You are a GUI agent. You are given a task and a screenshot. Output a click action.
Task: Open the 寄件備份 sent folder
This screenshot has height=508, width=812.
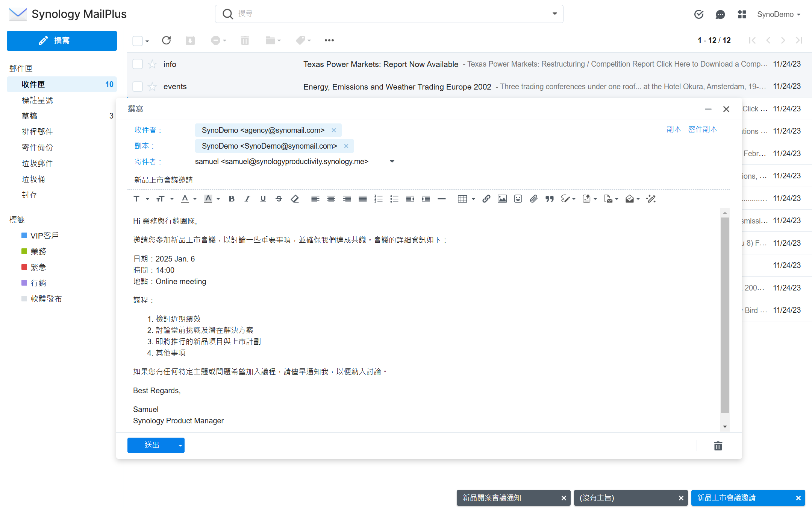pyautogui.click(x=62, y=148)
